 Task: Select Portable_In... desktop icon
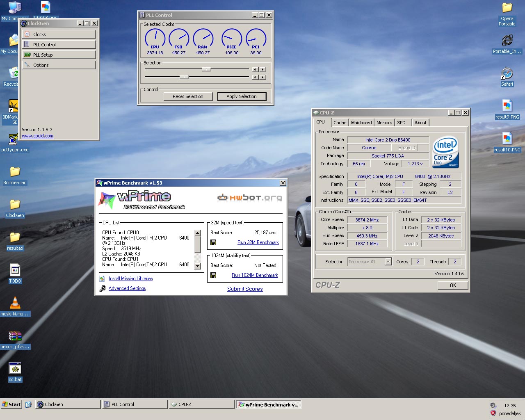click(507, 44)
